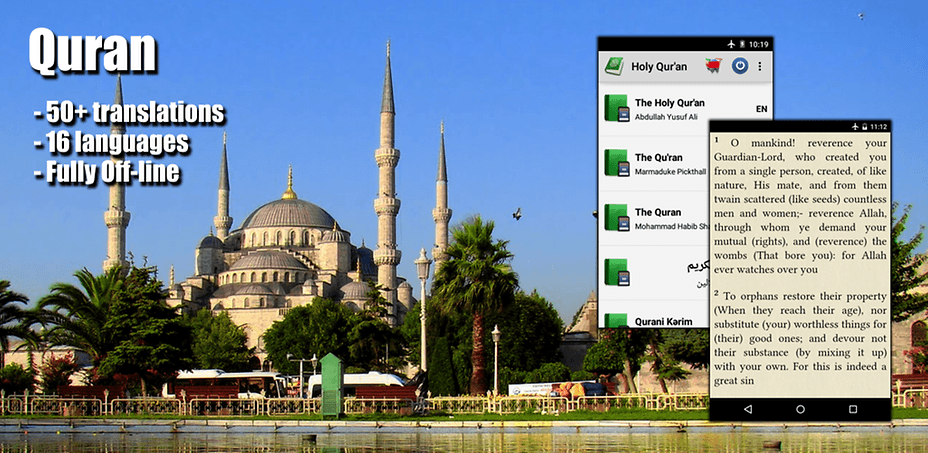Click the "Holy Qur'an" toolbar title
Screen dimensions: 928x453
tap(659, 66)
